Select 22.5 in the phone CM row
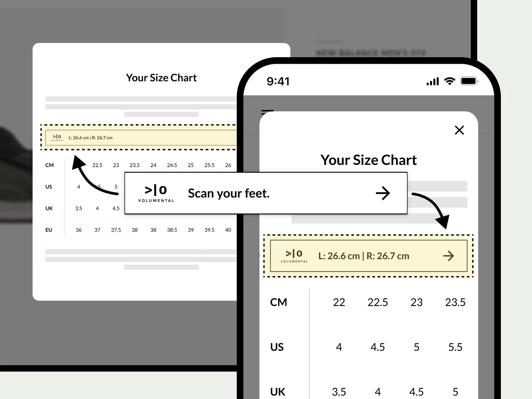This screenshot has height=399, width=532. [x=378, y=302]
